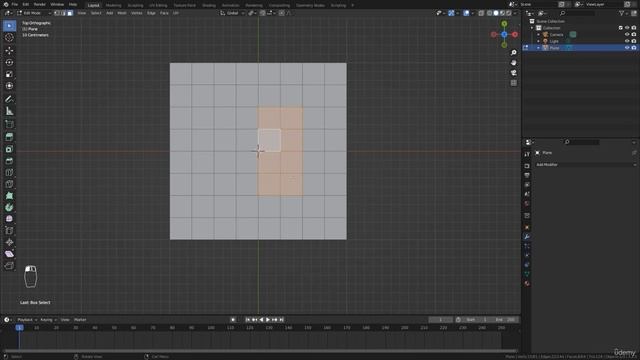Screen dimensions: 640x360
Task: Select the Add Cube tool
Action: (9, 124)
